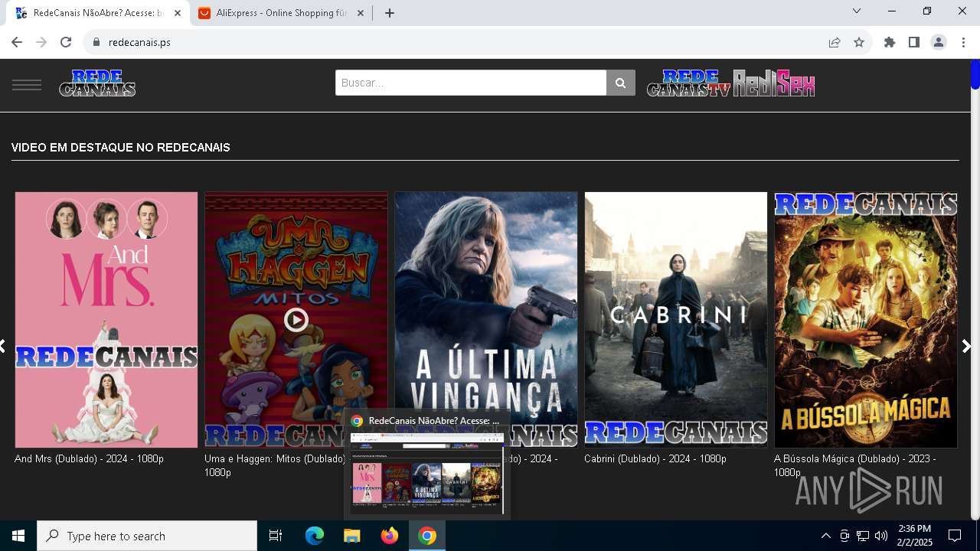Toggle the Chrome side panel
This screenshot has height=551, width=980.
(x=914, y=42)
